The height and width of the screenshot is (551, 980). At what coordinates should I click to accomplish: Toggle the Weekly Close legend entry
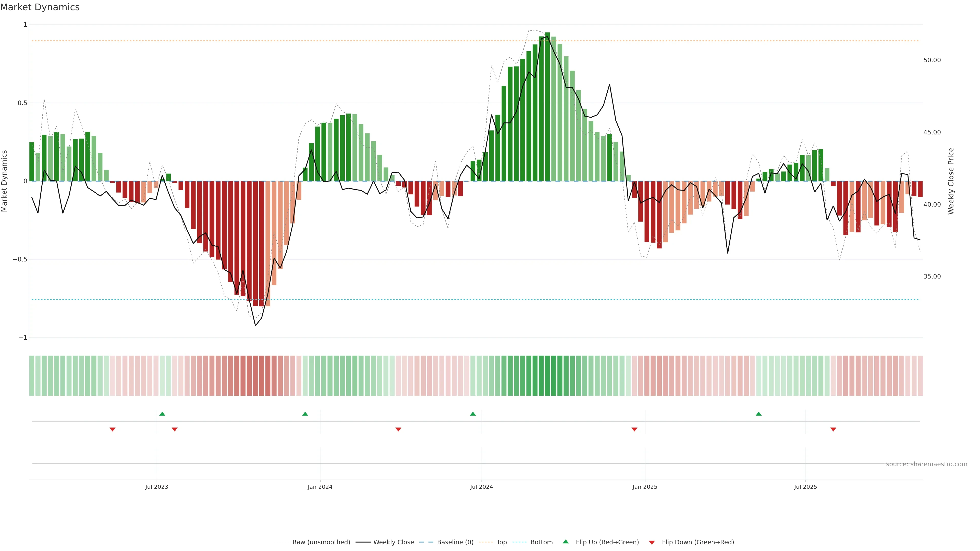tap(393, 542)
